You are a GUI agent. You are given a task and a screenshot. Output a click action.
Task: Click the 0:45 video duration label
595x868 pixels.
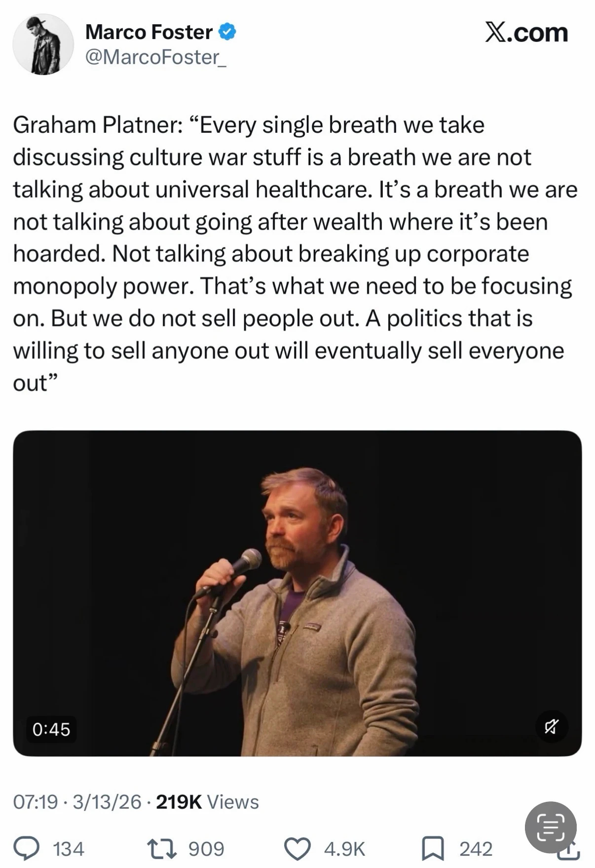click(51, 729)
